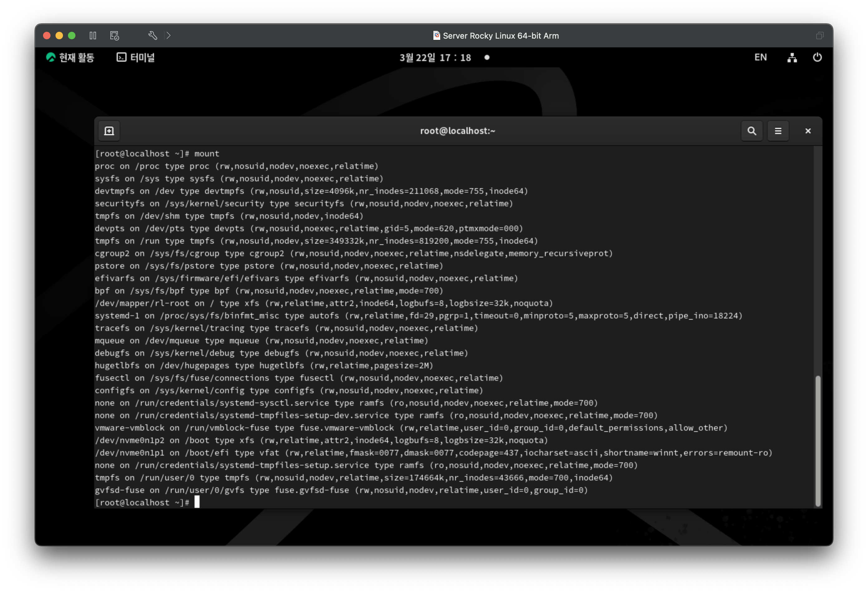
Task: Open the clock showing 3월 22일 17:18
Action: (x=436, y=57)
